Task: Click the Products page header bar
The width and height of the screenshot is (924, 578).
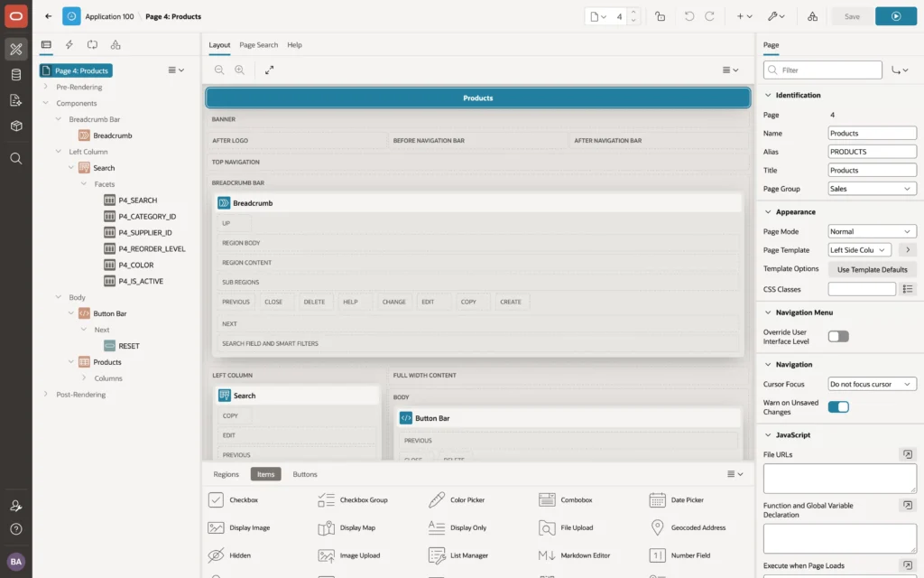Action: pos(477,98)
